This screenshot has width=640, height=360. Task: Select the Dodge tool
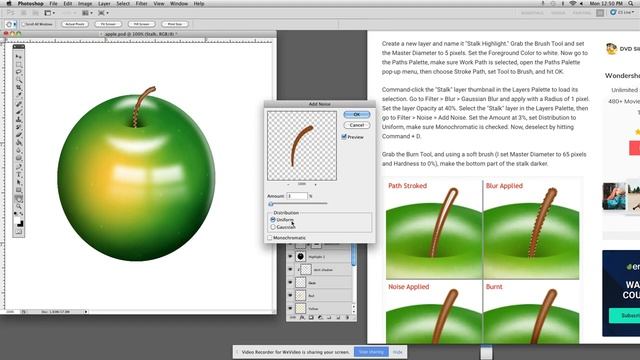pyautogui.click(x=18, y=158)
